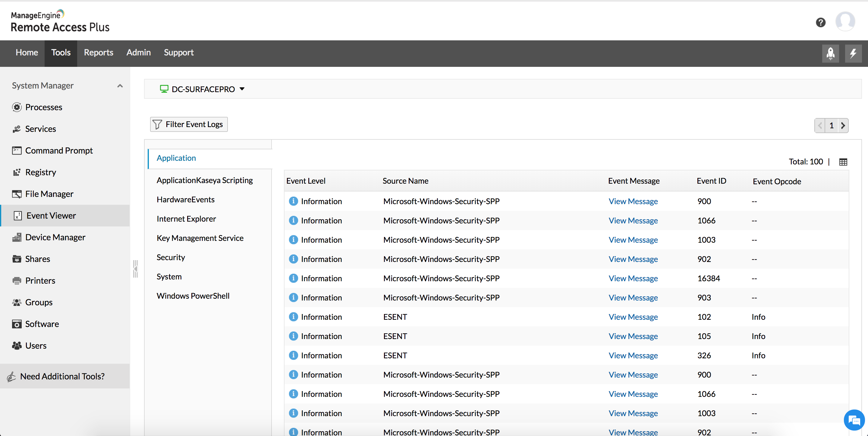Viewport: 868px width, 436px height.
Task: Click the rocket launch icon in toolbar
Action: point(830,53)
